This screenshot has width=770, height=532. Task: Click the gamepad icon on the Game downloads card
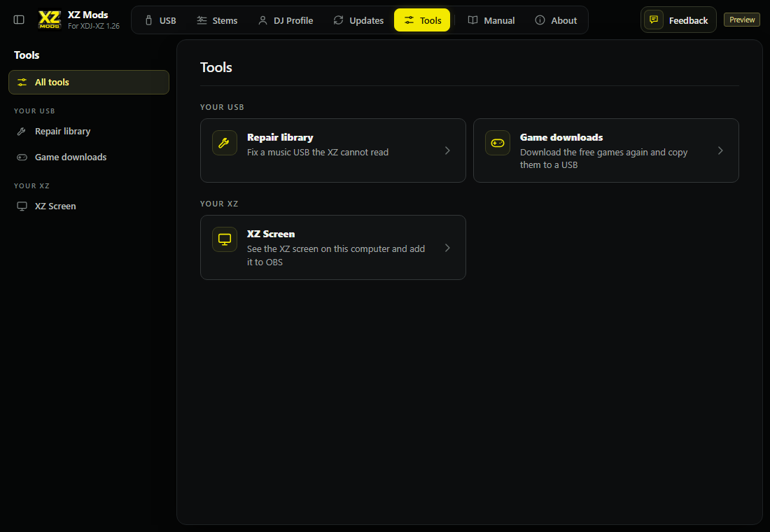498,143
